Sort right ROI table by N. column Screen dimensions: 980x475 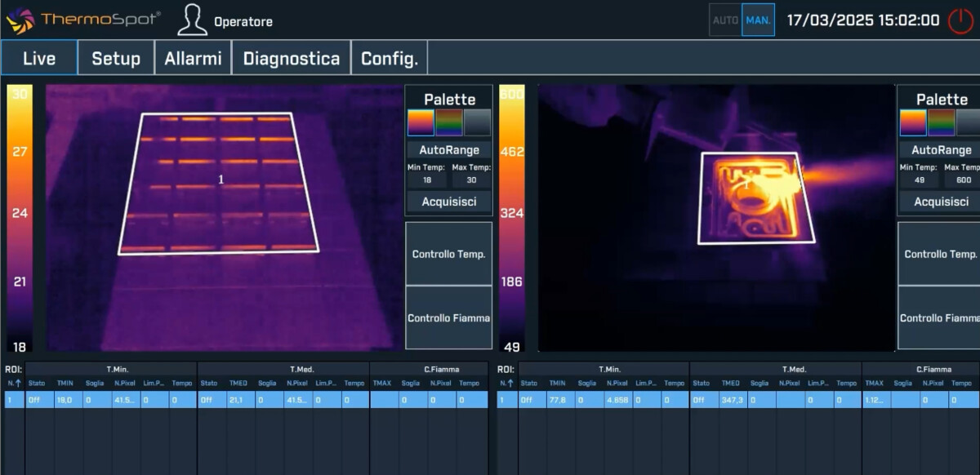506,383
